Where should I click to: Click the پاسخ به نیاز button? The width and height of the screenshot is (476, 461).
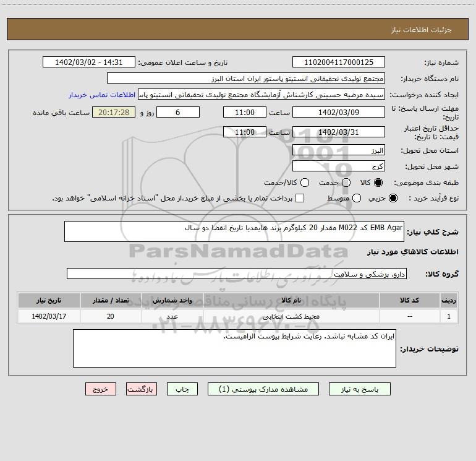[x=360, y=389]
